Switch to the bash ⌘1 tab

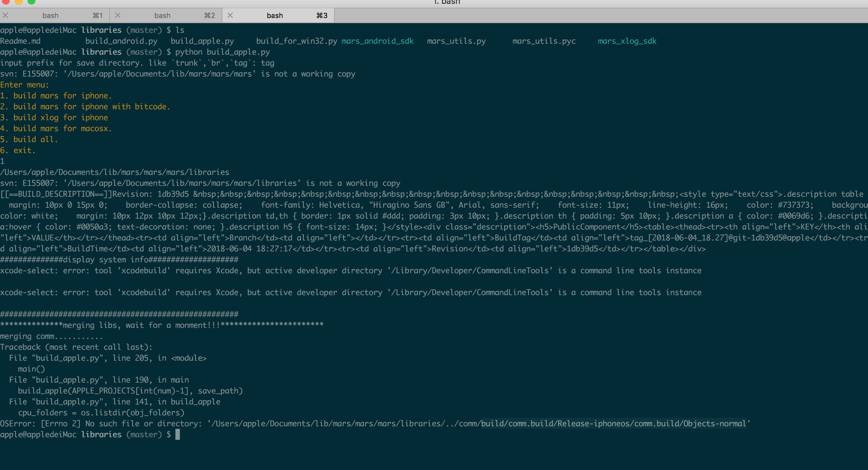(x=50, y=15)
